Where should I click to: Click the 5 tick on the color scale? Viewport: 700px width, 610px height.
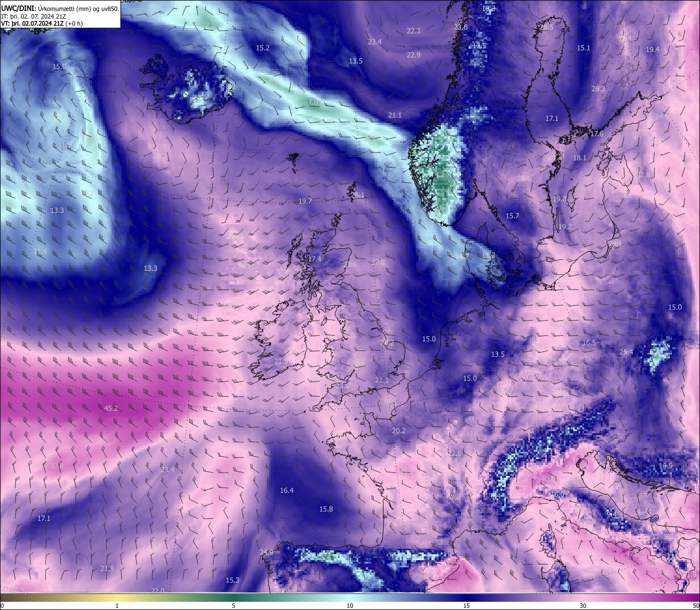(x=234, y=606)
